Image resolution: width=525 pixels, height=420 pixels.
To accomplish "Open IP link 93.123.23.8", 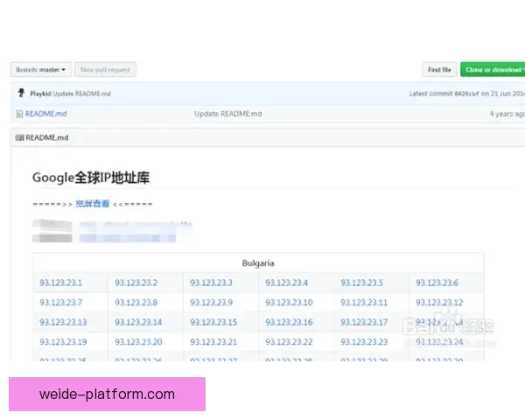I will pyautogui.click(x=136, y=303).
